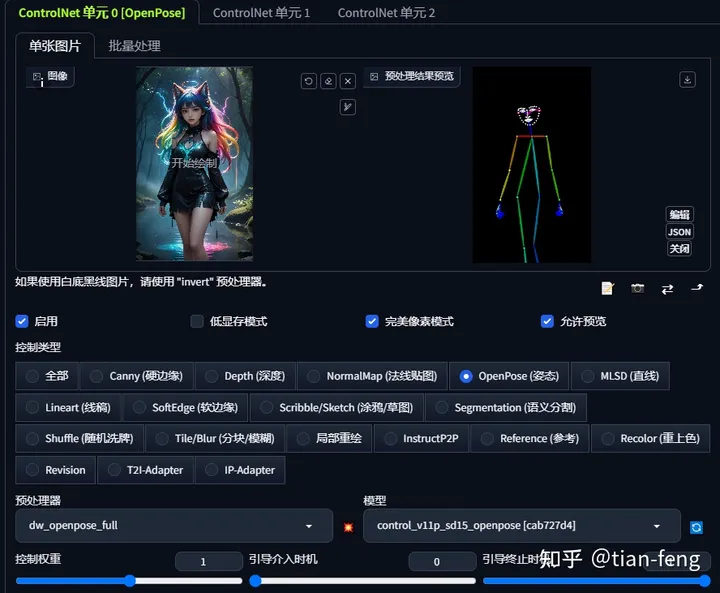
Task: Click the 编辑 edit pose button
Action: click(x=679, y=215)
